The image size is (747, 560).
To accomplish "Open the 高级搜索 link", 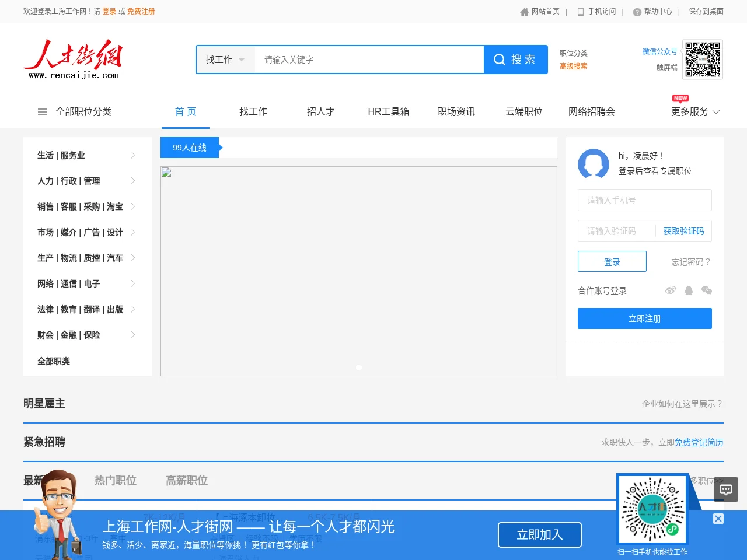I will tap(574, 66).
